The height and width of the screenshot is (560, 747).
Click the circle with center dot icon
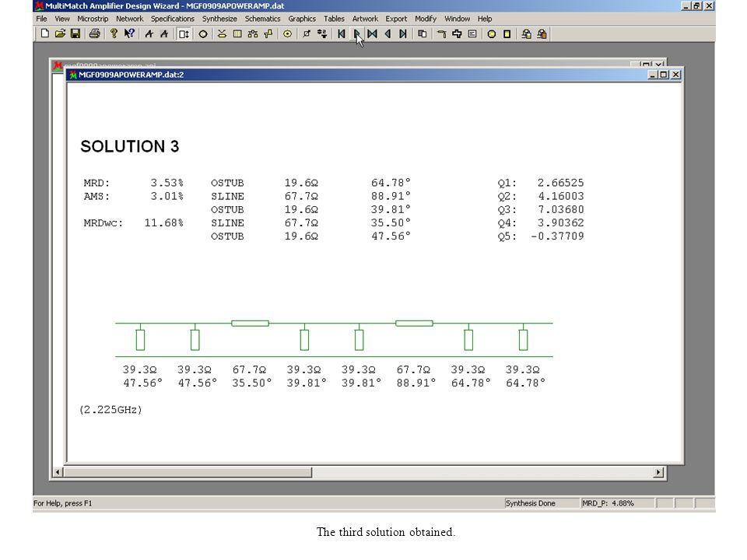click(x=287, y=33)
